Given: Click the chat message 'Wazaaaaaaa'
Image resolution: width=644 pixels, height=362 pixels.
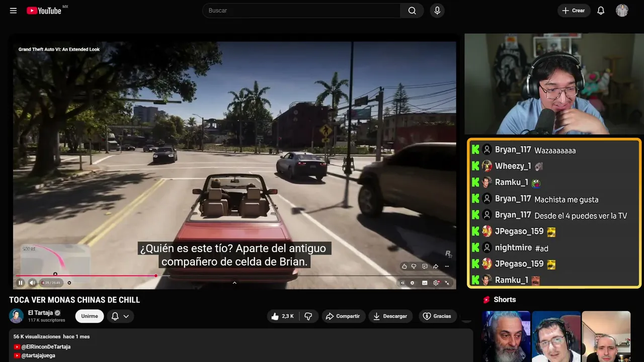Looking at the screenshot, I should [x=555, y=150].
